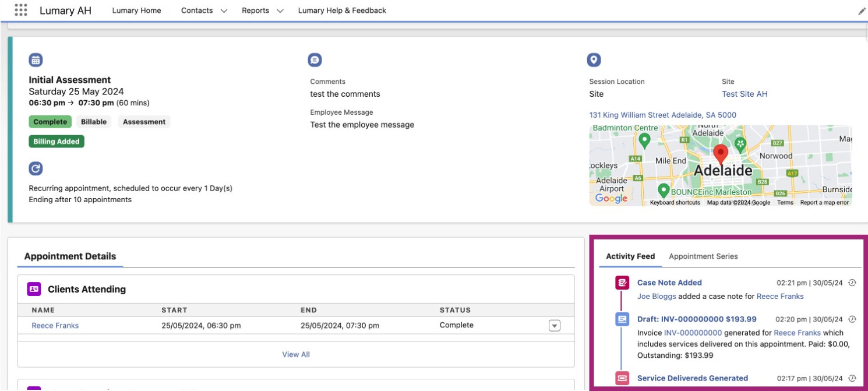The width and height of the screenshot is (868, 391).
Task: Click the calendar icon beside Initial Assessment
Action: click(x=36, y=59)
